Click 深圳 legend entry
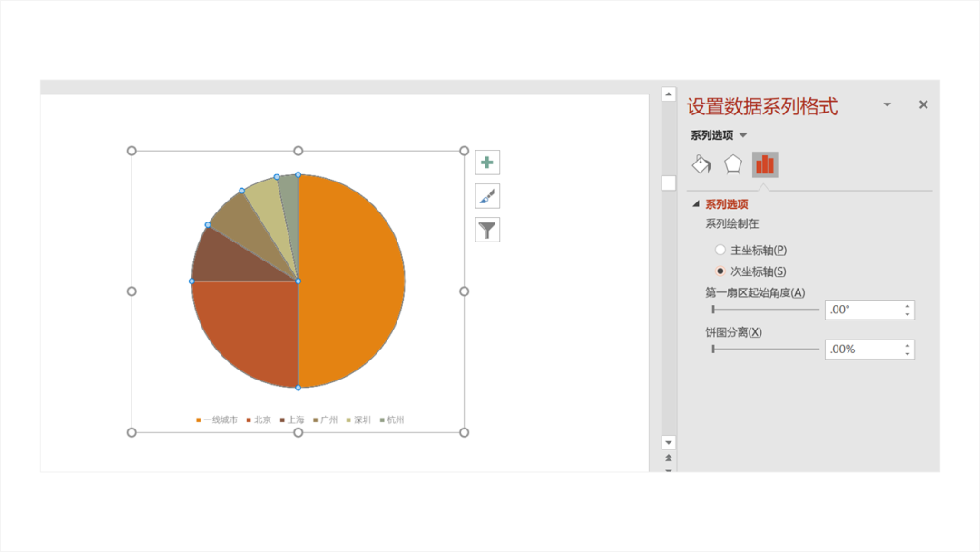This screenshot has width=980, height=552. 358,420
